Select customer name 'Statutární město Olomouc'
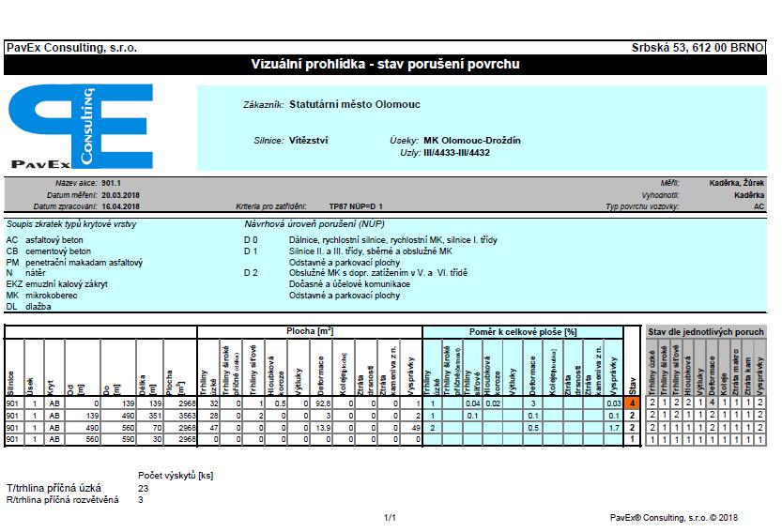This screenshot has height=532, width=782. pyautogui.click(x=355, y=104)
